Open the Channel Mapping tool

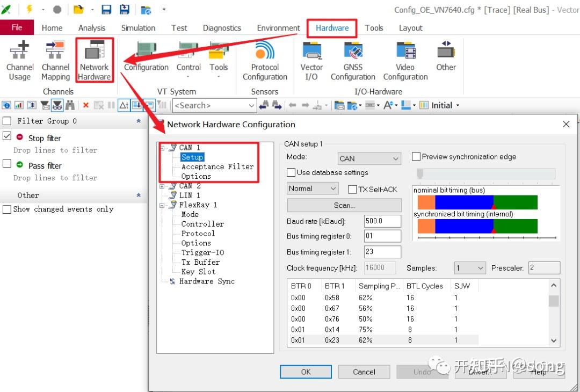click(55, 60)
